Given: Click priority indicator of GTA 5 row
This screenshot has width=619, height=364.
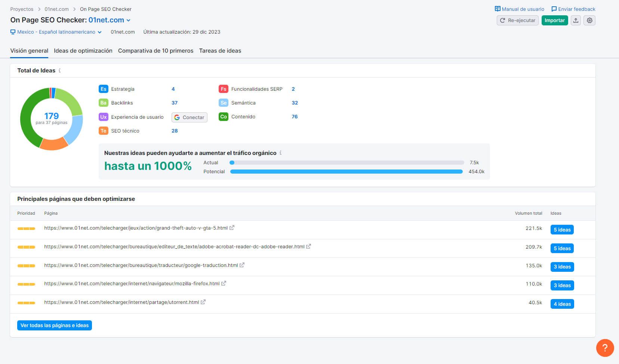Looking at the screenshot, I should pyautogui.click(x=26, y=228).
